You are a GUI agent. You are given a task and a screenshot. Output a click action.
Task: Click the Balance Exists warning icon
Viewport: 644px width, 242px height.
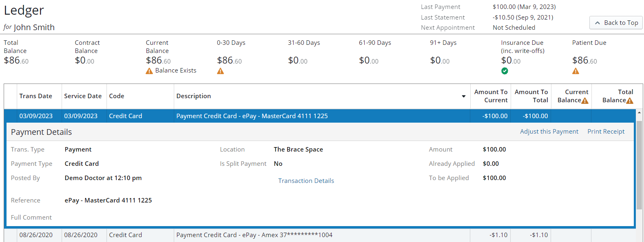pos(149,71)
